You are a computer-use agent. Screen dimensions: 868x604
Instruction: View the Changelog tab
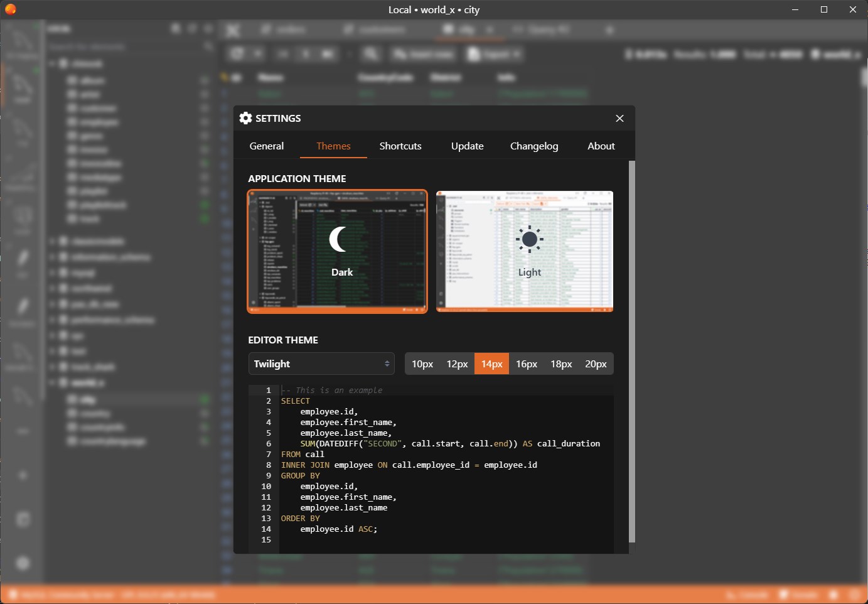pos(533,146)
